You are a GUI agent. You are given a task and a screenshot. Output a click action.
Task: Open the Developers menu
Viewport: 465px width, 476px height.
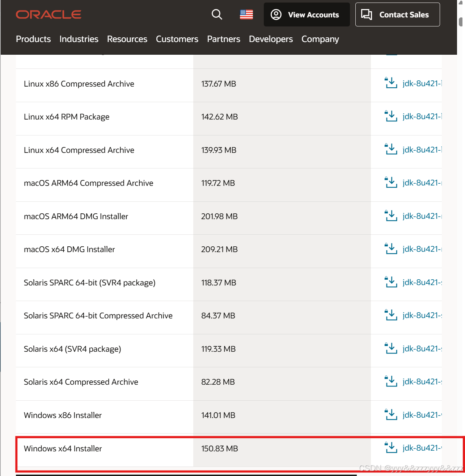271,39
